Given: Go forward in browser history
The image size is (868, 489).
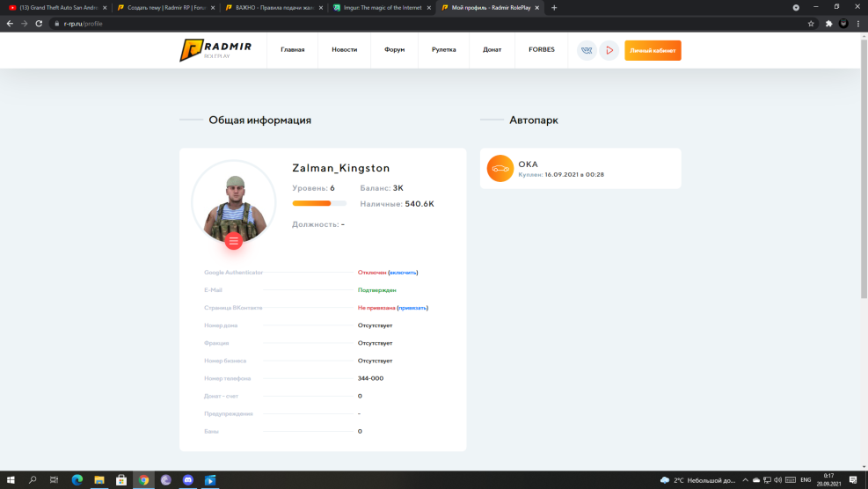Looking at the screenshot, I should tap(24, 24).
